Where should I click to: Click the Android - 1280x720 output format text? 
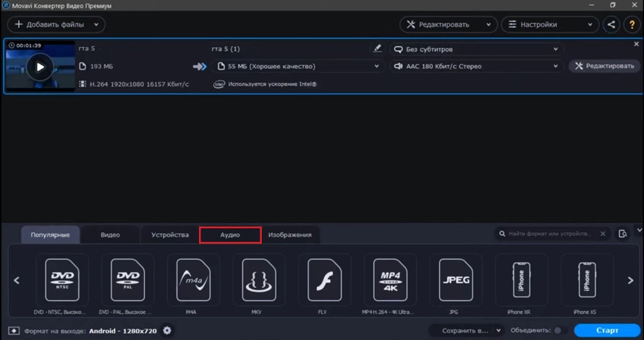(x=123, y=331)
